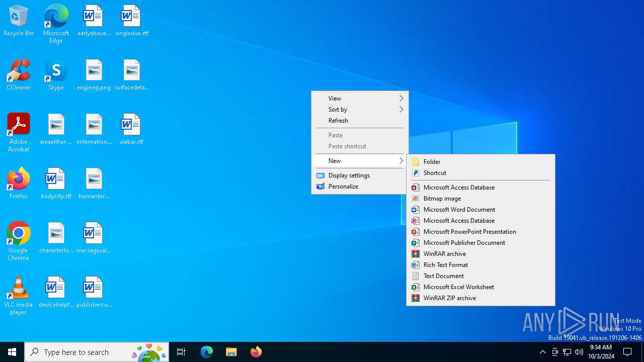
Task: Select the Firefox desktop shortcut
Action: (19, 184)
